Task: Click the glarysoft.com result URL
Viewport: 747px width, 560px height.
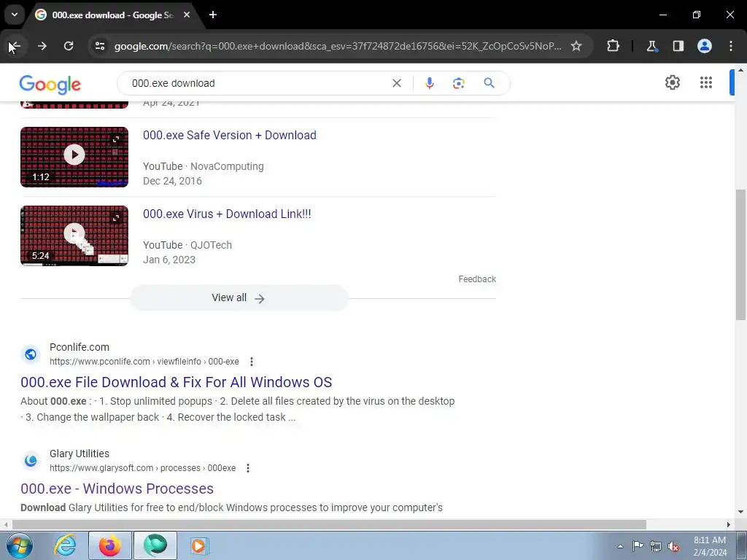Action: [x=142, y=469]
